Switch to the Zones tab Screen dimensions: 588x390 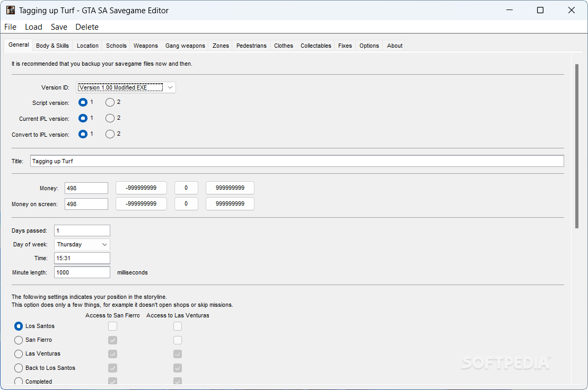pyautogui.click(x=221, y=46)
